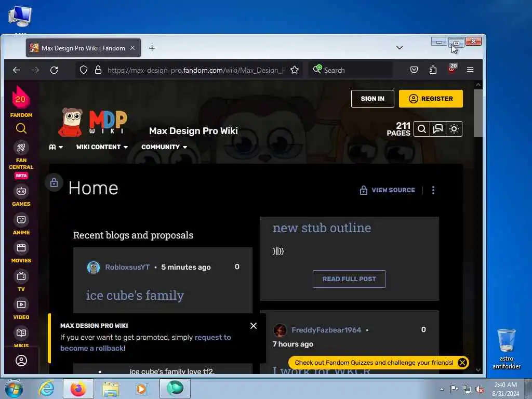Click FreddyFazbear1964 avatar image
Screen dimensions: 532x399
[280, 330]
